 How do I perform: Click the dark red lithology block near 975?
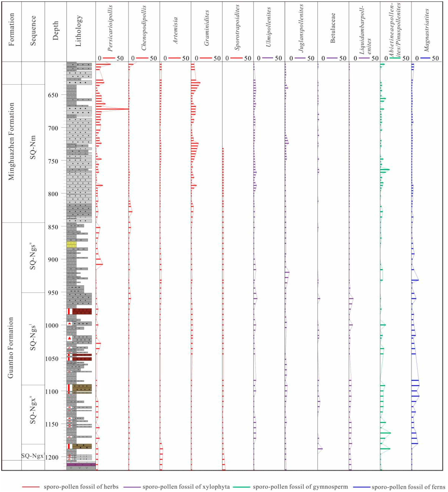click(x=82, y=311)
